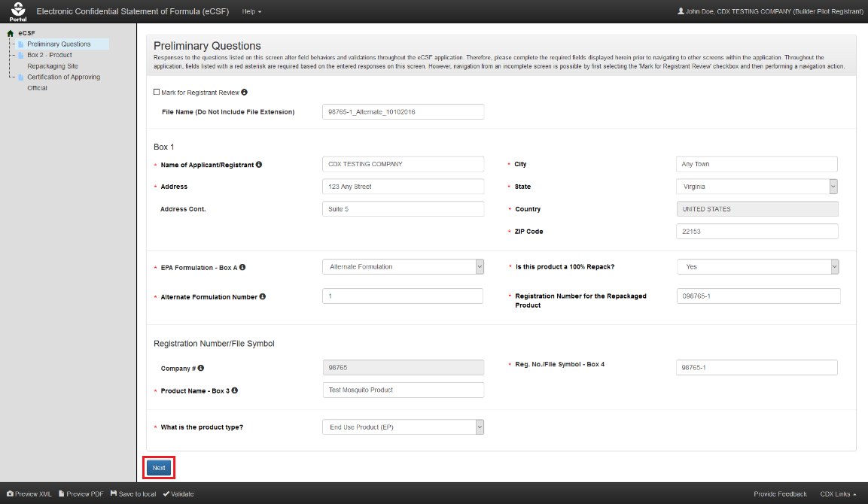Click the Validate checkmark icon
The width and height of the screenshot is (868, 504).
pyautogui.click(x=166, y=494)
